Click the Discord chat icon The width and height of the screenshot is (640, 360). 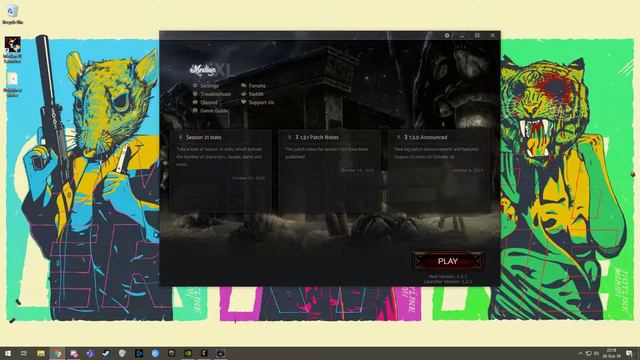coord(195,102)
